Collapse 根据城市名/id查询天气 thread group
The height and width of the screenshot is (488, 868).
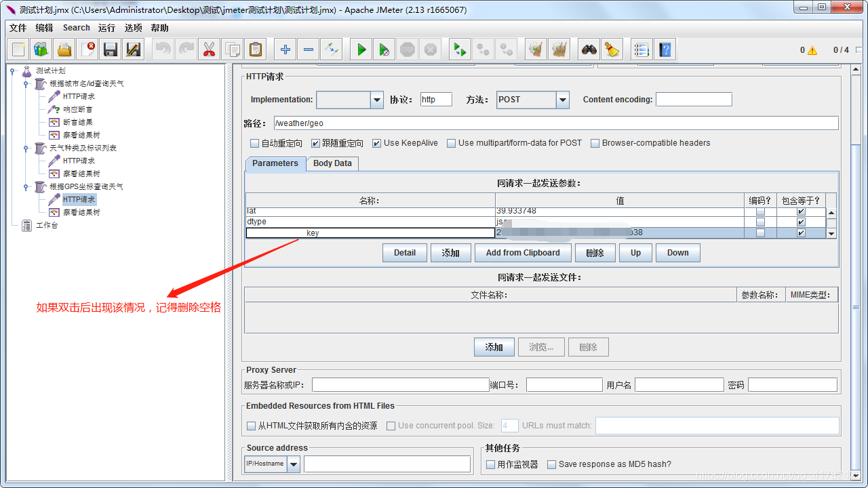pos(26,83)
